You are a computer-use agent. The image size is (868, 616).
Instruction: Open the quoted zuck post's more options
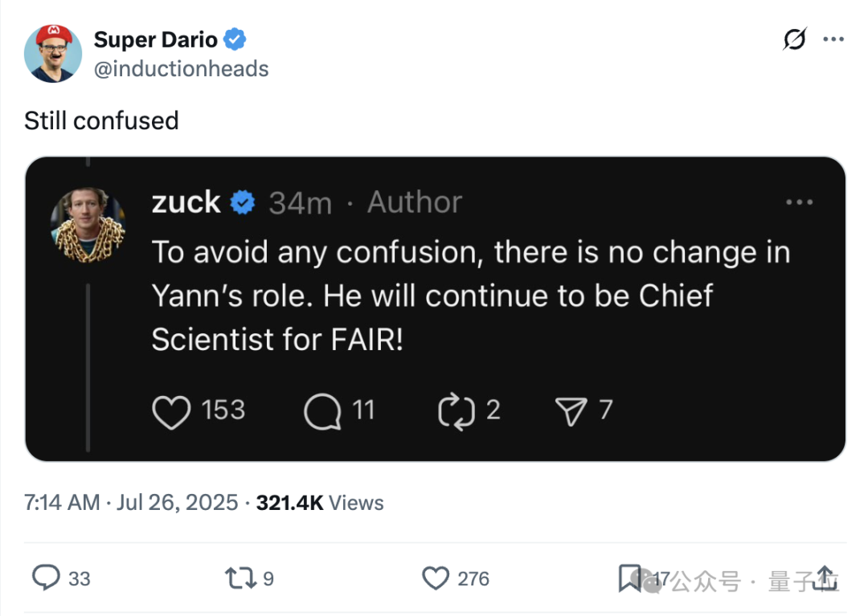(x=799, y=202)
